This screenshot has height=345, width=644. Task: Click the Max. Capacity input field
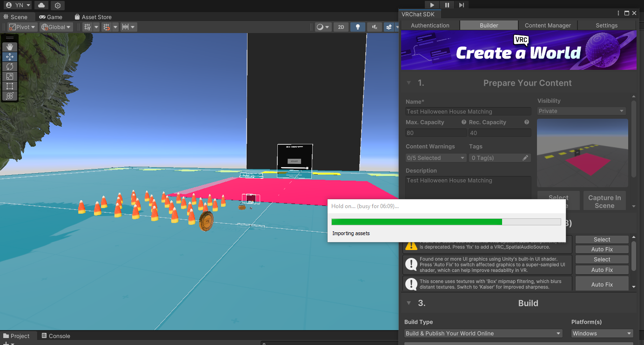436,133
